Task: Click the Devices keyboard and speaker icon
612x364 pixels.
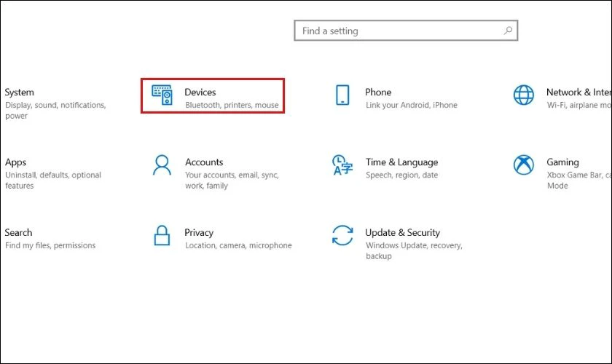Action: coord(162,95)
